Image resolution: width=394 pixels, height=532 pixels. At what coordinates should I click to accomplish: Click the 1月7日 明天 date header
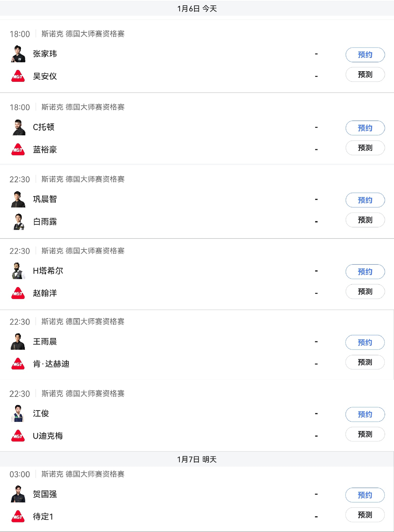coord(197,459)
